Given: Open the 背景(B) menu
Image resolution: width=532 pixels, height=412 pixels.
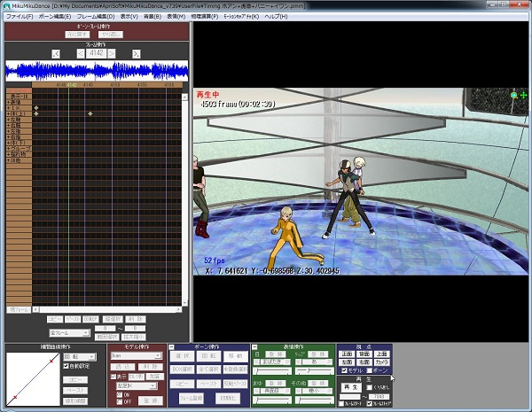Looking at the screenshot, I should coord(153,16).
